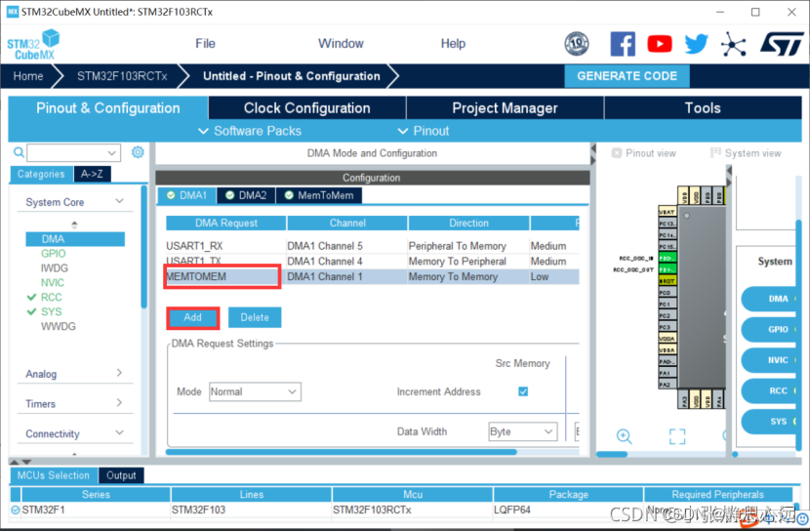Go to STM32F103RCTx breadcrumb
Image resolution: width=810 pixels, height=532 pixels.
click(x=122, y=76)
